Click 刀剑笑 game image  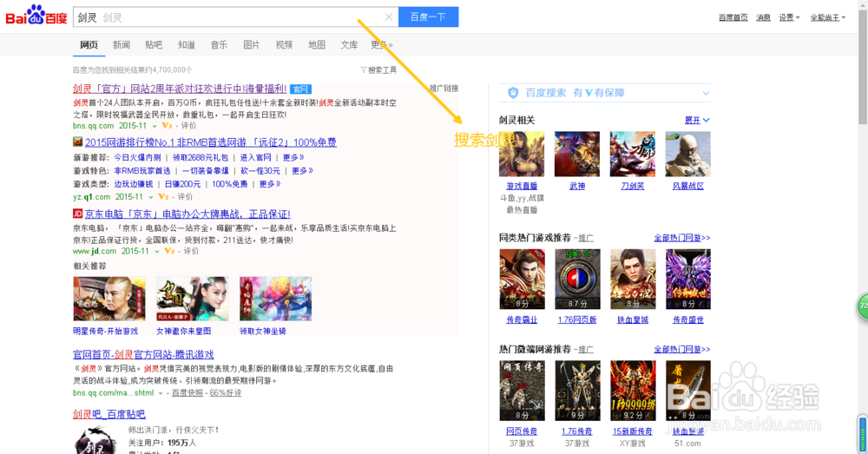(x=632, y=154)
